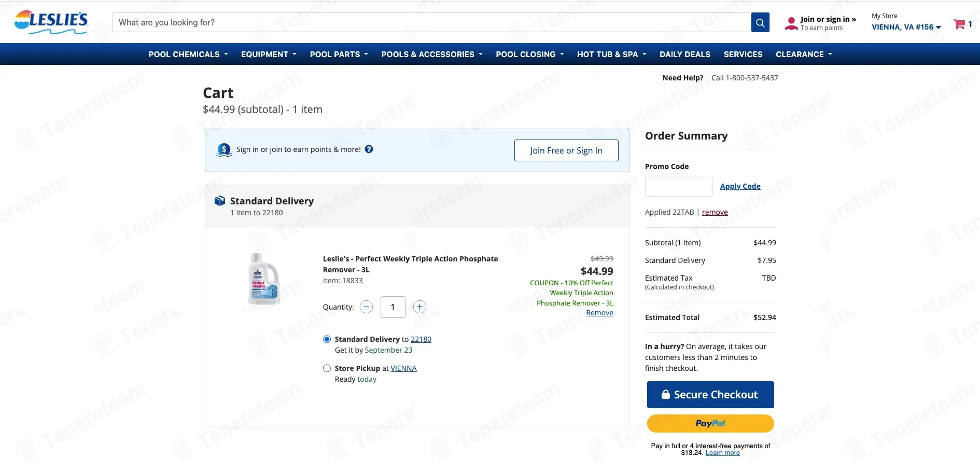Click the promo code input field
The height and width of the screenshot is (472, 980).
click(679, 187)
